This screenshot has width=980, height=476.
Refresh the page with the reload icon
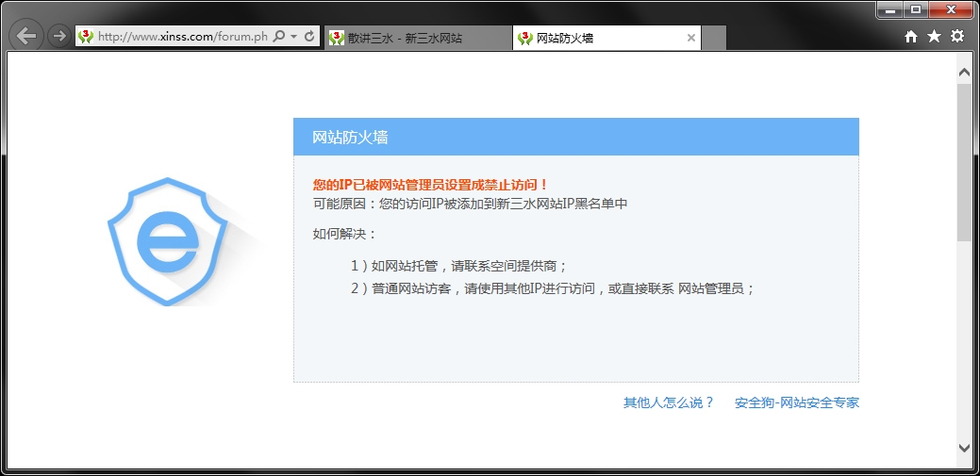[309, 37]
